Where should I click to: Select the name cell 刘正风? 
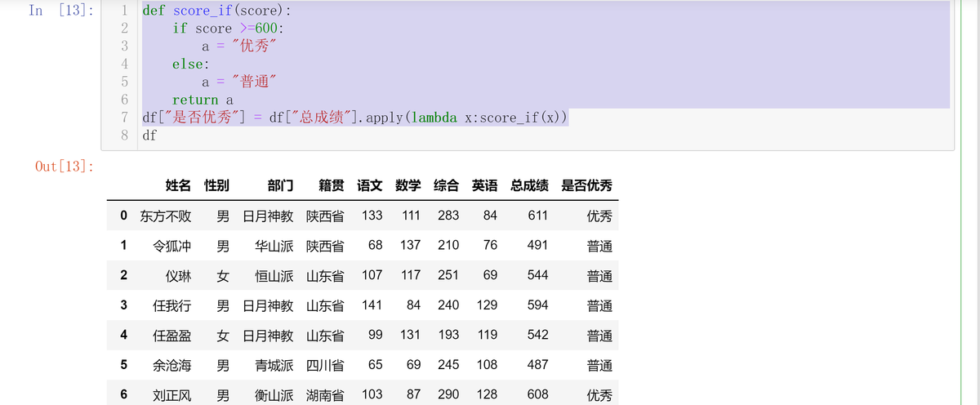coord(172,395)
